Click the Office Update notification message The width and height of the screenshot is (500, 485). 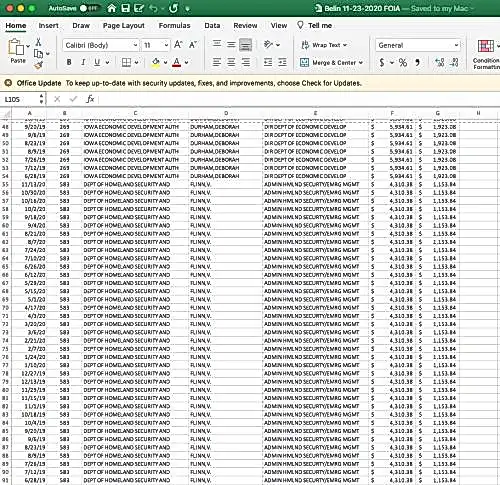tap(213, 83)
